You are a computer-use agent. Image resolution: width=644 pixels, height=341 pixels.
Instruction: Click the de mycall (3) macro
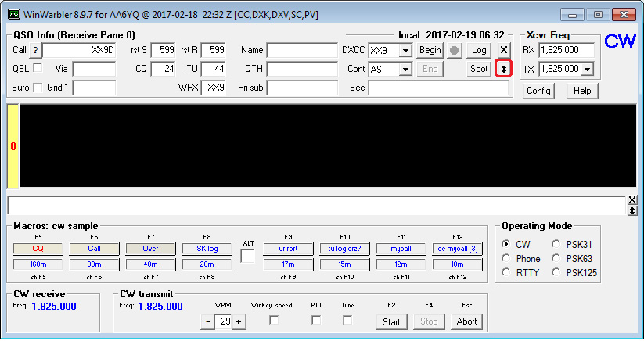tap(457, 249)
